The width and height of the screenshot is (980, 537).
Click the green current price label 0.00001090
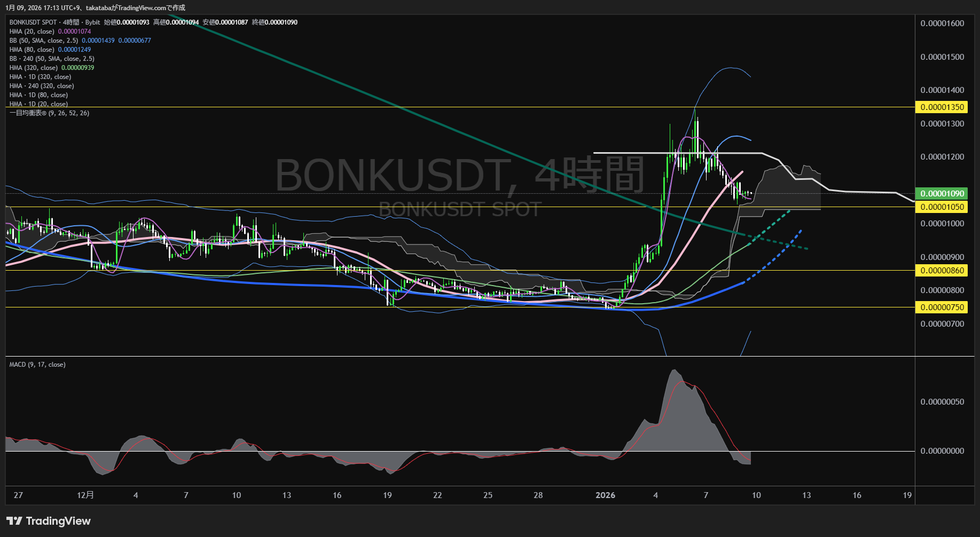pyautogui.click(x=942, y=194)
